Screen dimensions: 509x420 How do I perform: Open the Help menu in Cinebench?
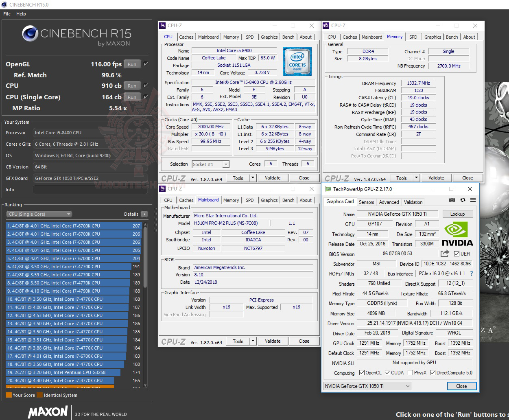tap(21, 14)
